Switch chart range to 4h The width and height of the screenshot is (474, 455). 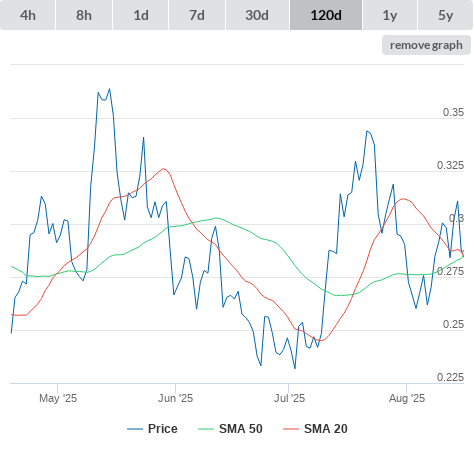pos(28,15)
